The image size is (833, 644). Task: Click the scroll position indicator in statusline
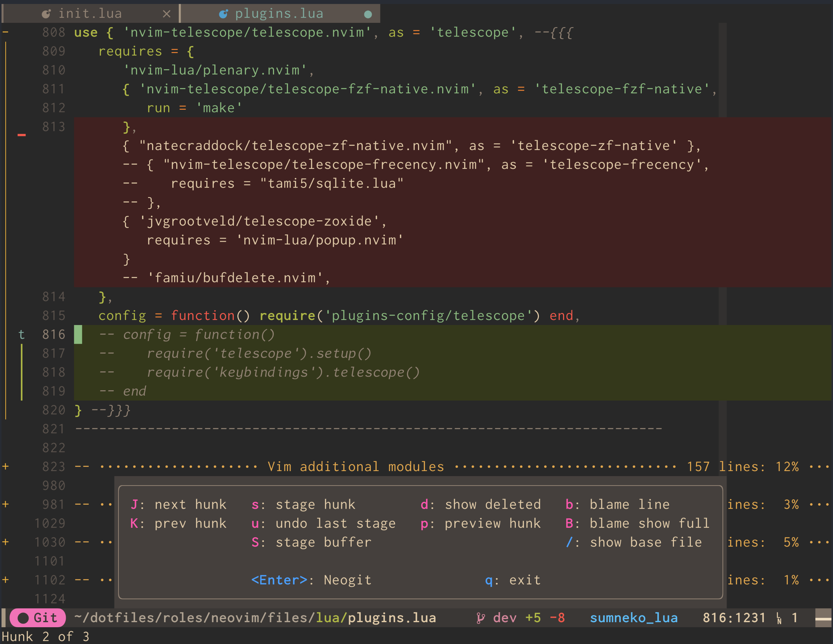click(x=823, y=618)
